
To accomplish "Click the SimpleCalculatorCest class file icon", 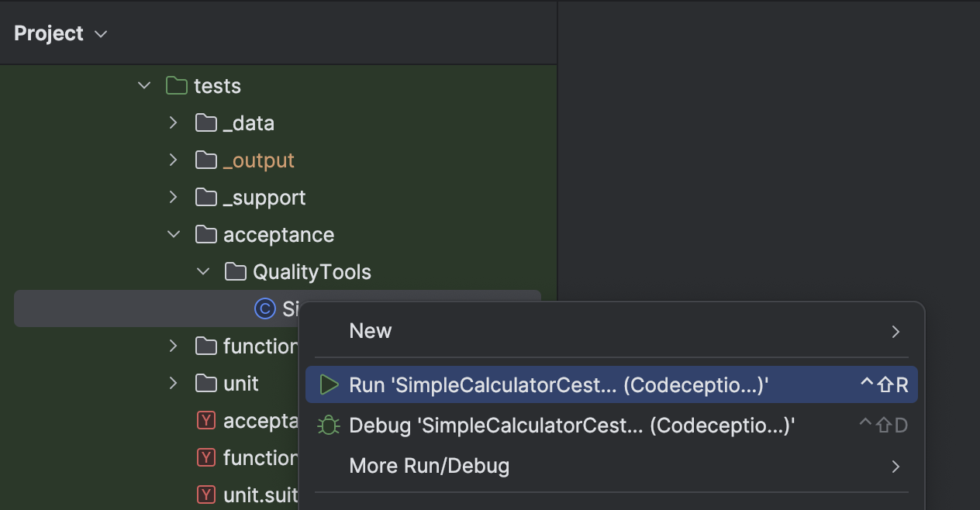I will 264,309.
